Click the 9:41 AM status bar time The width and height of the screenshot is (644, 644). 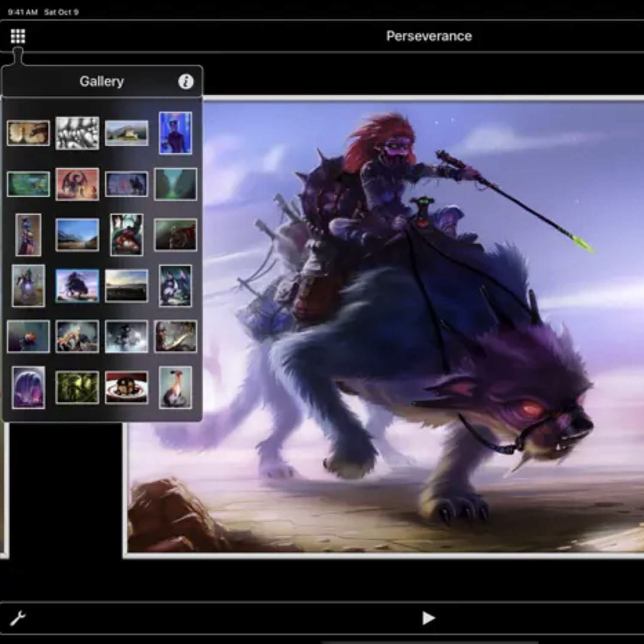click(x=23, y=12)
